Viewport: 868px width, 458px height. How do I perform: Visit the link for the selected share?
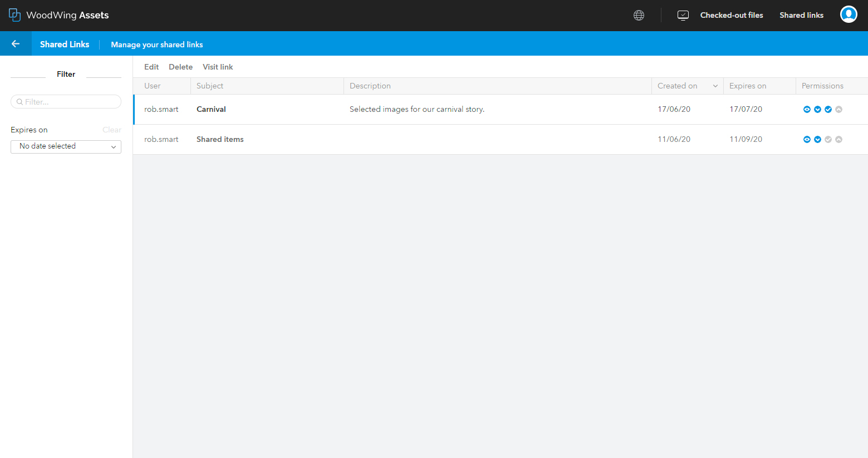[x=217, y=67]
